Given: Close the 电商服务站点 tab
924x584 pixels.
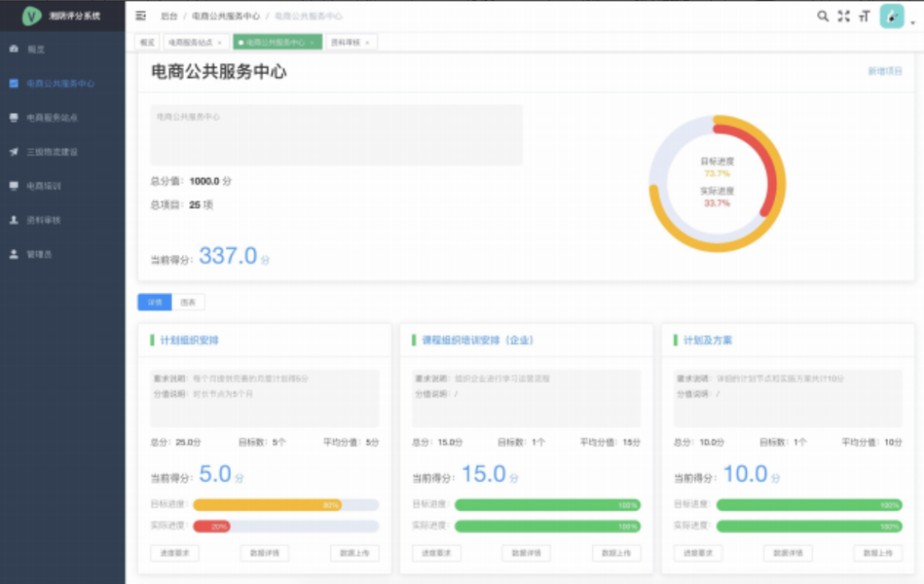Looking at the screenshot, I should point(219,43).
